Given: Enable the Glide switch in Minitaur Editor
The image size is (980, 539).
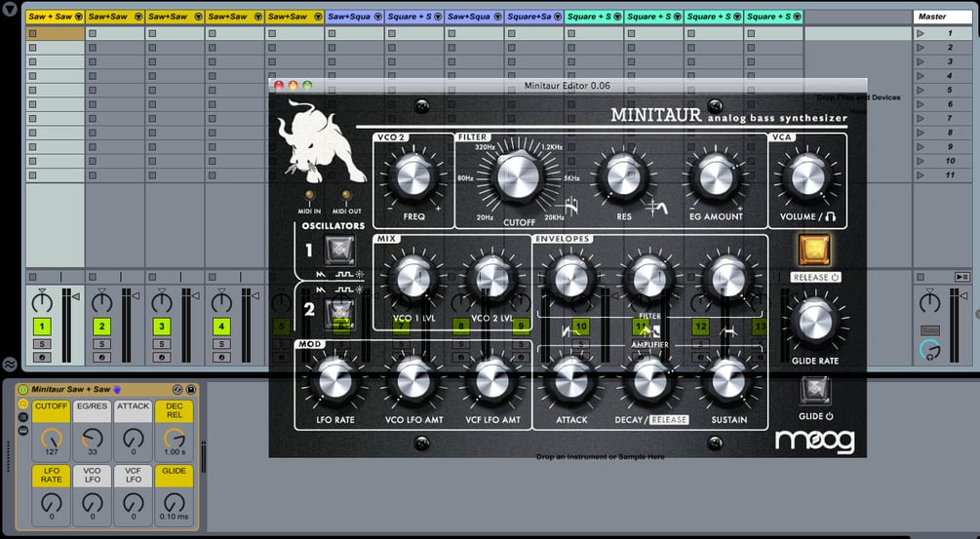Looking at the screenshot, I should 814,391.
